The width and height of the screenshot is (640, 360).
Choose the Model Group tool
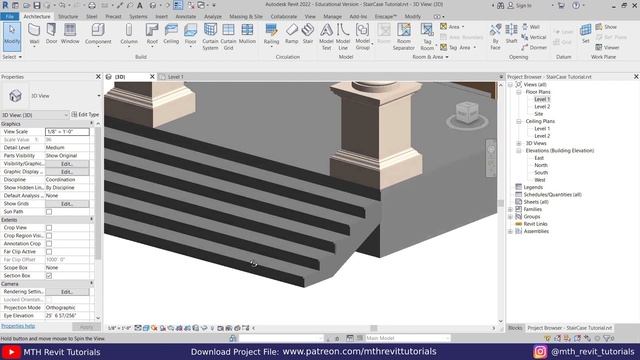click(x=362, y=36)
